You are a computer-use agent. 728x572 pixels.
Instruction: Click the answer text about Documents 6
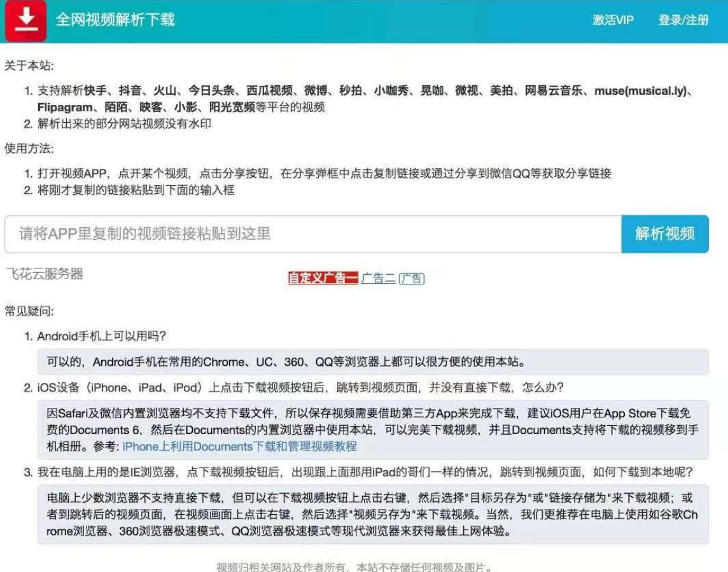pyautogui.click(x=373, y=430)
